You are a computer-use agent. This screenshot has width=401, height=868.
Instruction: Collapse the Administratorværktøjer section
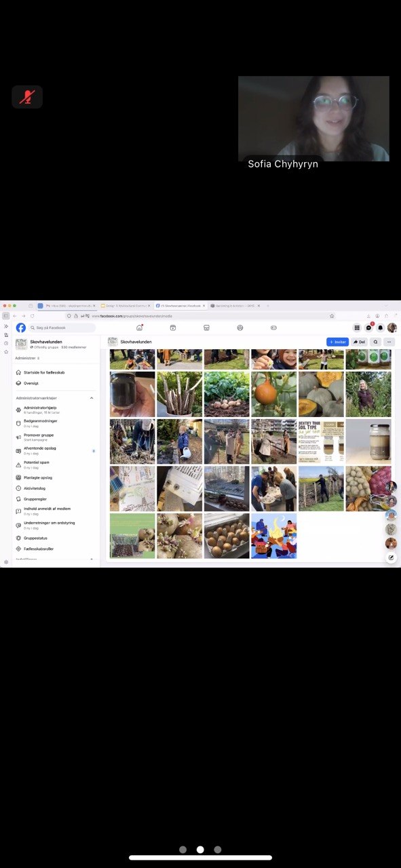click(x=92, y=398)
